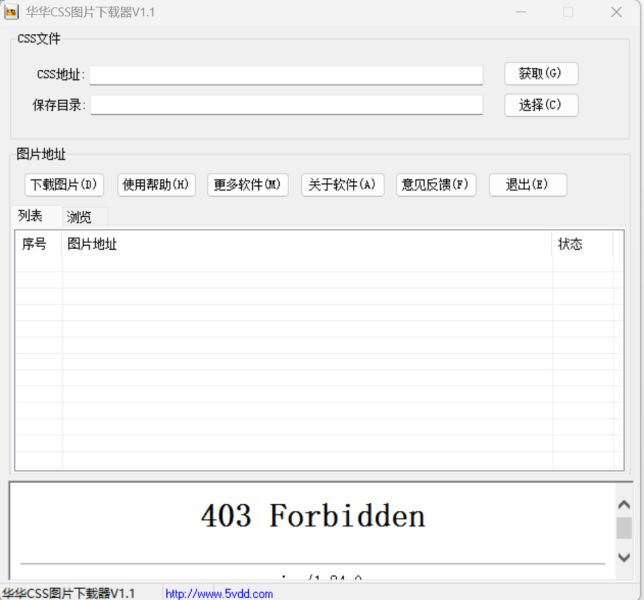Switch to the 列表 tab

coord(31,216)
